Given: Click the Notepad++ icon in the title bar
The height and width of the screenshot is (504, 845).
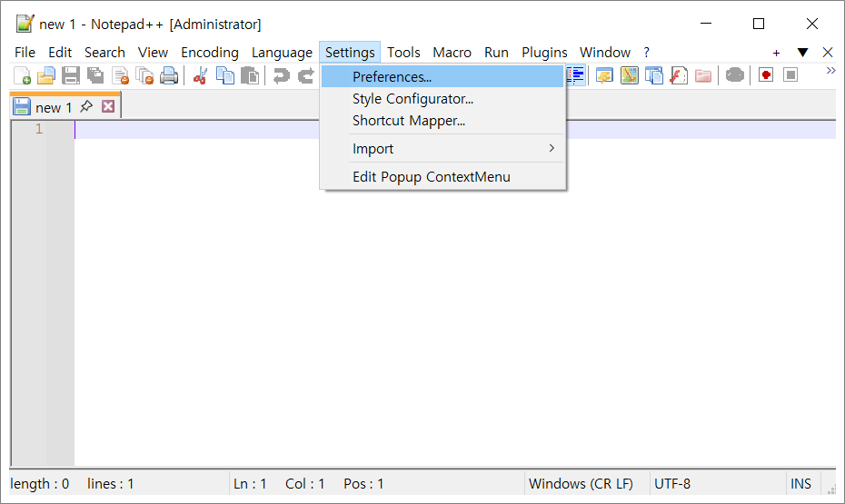Looking at the screenshot, I should pyautogui.click(x=25, y=24).
